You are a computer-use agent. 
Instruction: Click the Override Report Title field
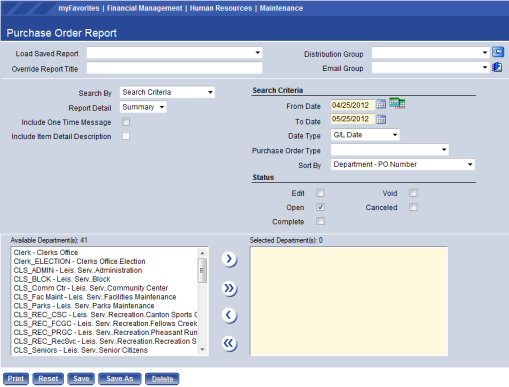point(174,68)
